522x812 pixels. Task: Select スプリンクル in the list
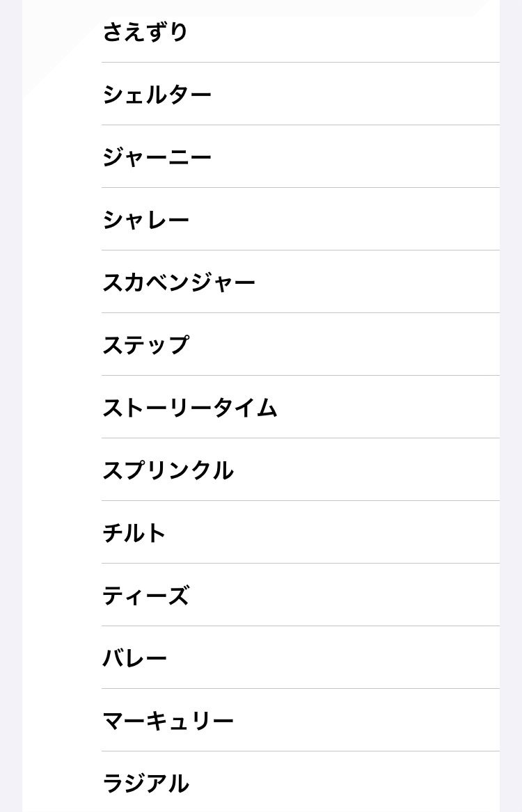coord(168,470)
